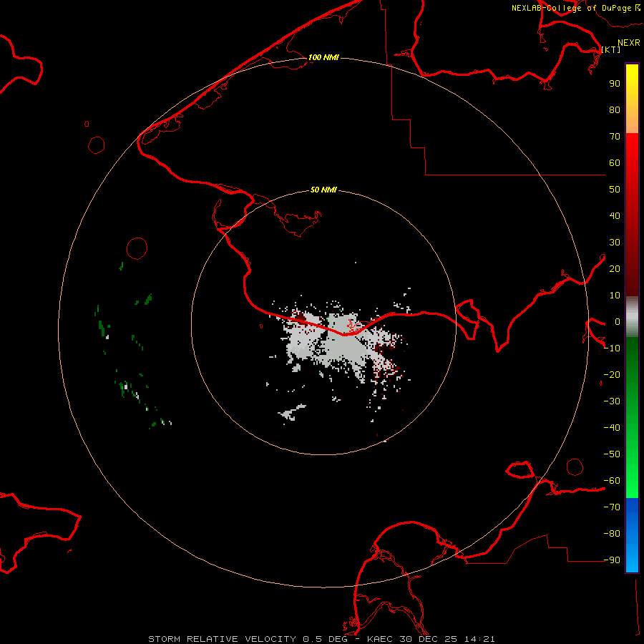Click the NEXR label above the color bar
Image resolution: width=644 pixels, height=644 pixels.
coord(629,43)
